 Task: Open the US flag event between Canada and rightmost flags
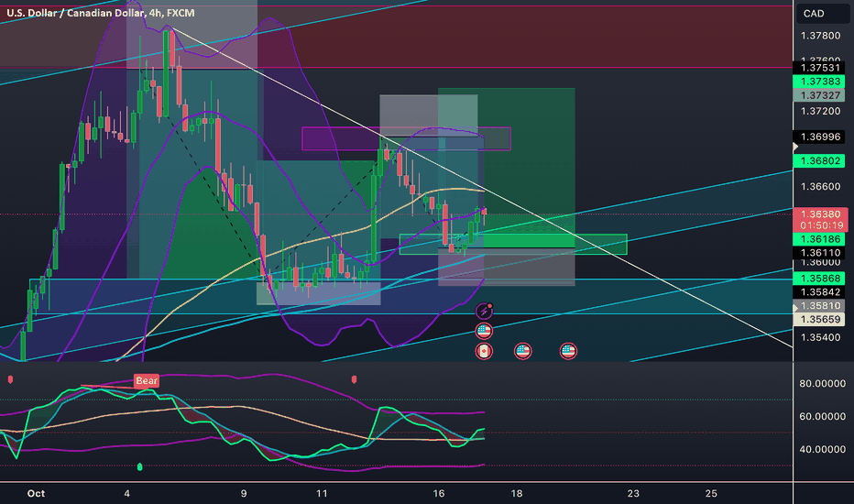click(522, 351)
